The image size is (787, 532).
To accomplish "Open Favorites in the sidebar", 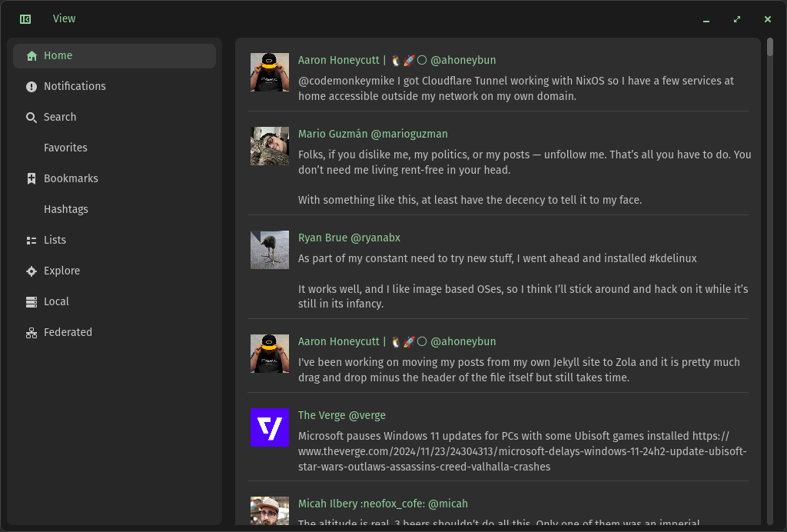I will 65,148.
